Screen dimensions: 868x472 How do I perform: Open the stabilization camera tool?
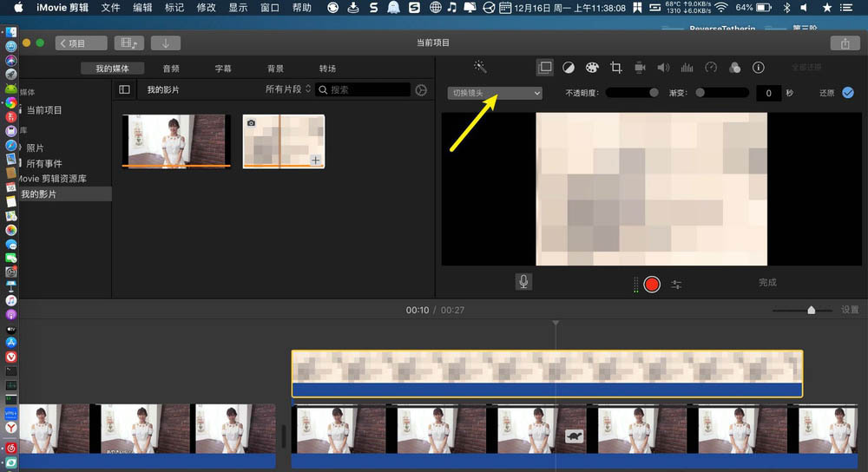point(640,68)
